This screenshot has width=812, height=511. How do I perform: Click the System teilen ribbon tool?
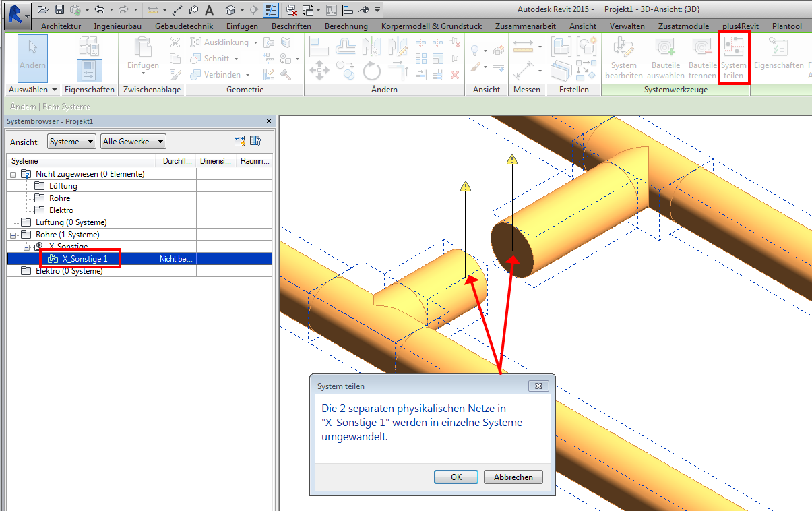[734, 58]
